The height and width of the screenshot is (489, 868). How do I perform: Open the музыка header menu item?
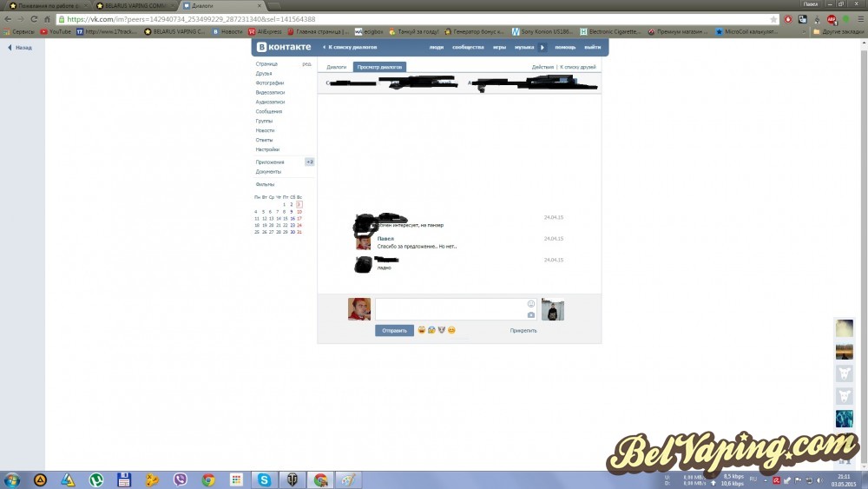coord(523,47)
